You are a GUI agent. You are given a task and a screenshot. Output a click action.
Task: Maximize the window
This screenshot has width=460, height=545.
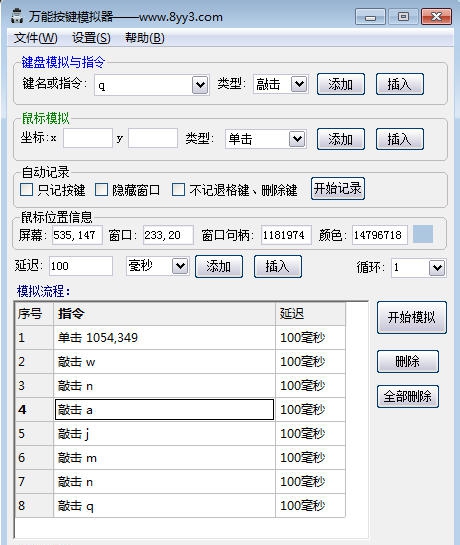403,17
